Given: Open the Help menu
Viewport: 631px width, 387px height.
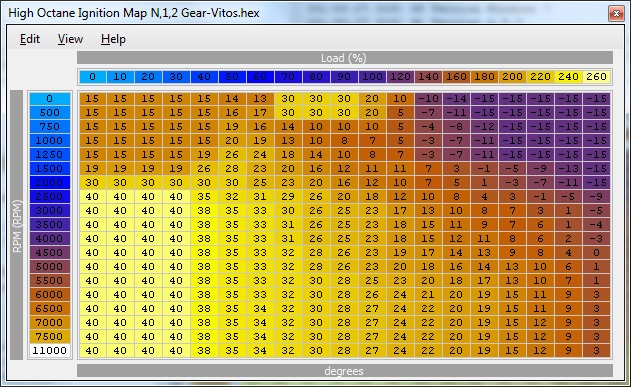Looking at the screenshot, I should click(113, 39).
